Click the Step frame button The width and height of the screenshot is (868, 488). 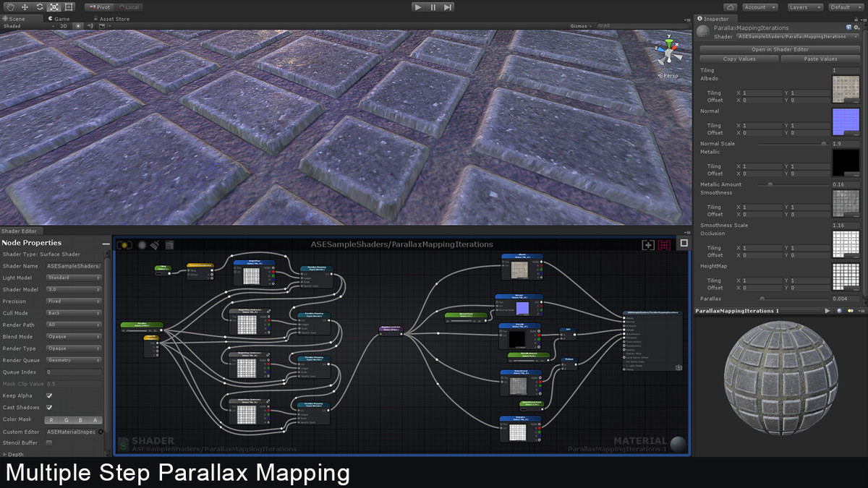point(448,7)
